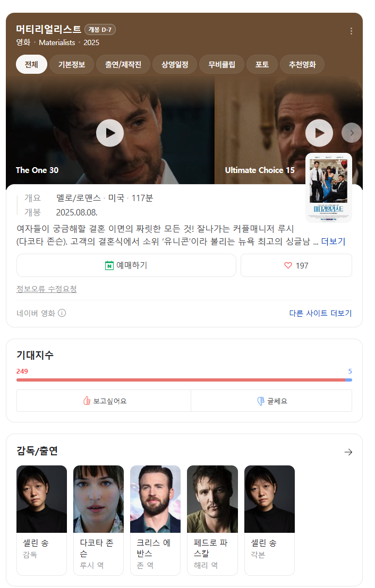This screenshot has height=588, width=375.
Task: Select the 상영일정 tab
Action: (175, 65)
